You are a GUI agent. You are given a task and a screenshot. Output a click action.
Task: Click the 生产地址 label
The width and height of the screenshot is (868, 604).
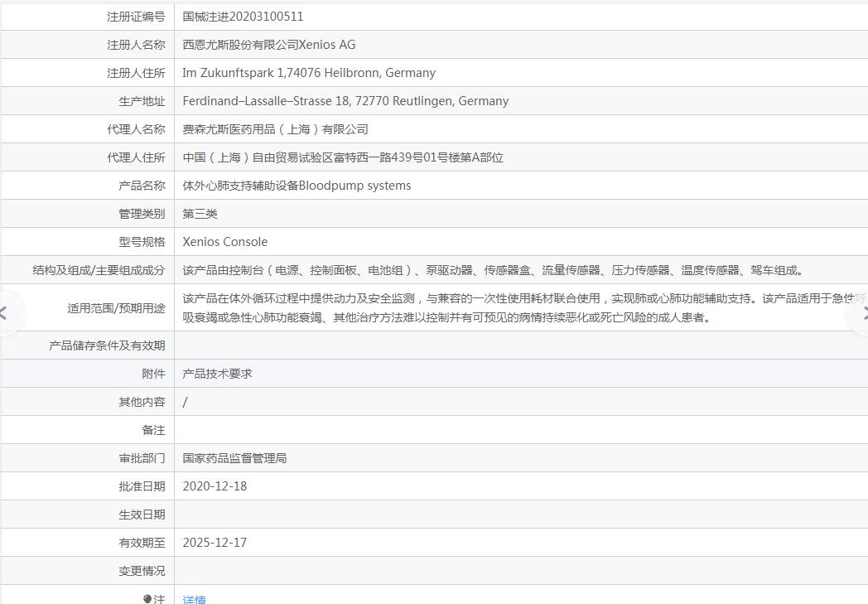point(142,101)
